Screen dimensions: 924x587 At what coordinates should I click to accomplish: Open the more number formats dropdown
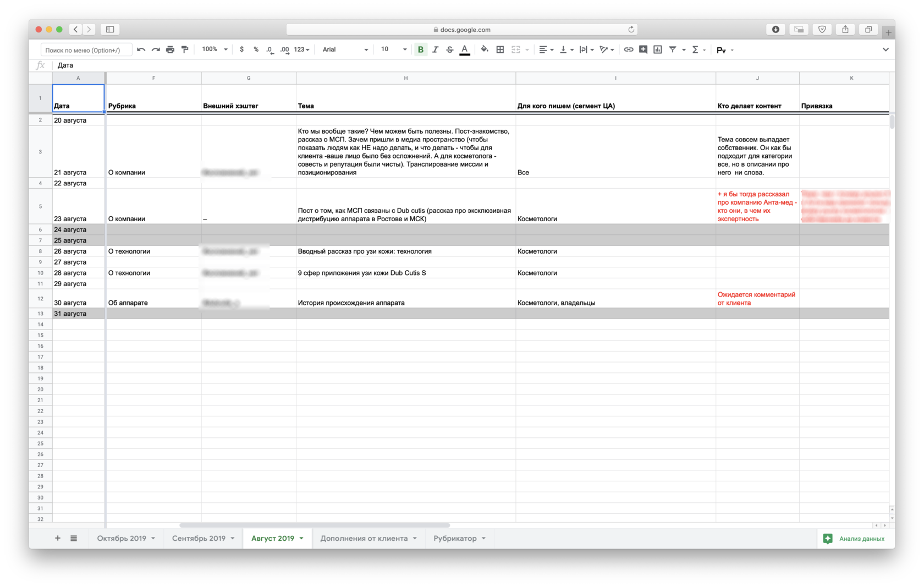coord(301,50)
